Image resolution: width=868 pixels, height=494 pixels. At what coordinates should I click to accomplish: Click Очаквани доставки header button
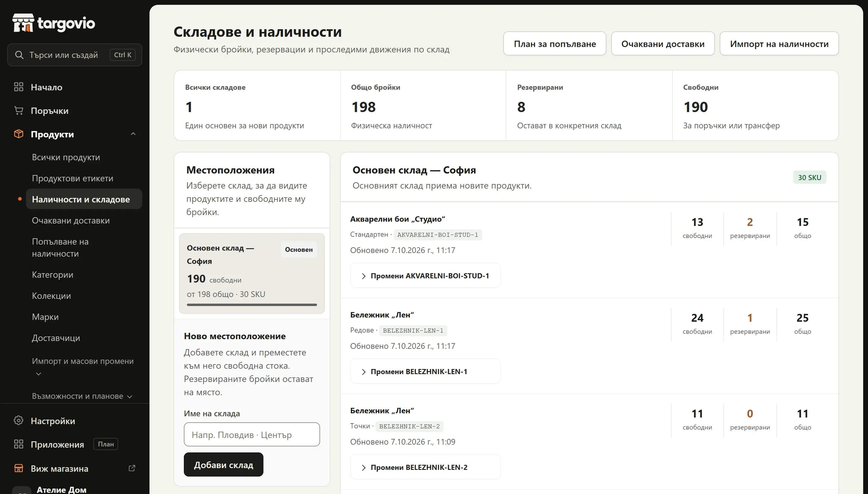coord(663,43)
